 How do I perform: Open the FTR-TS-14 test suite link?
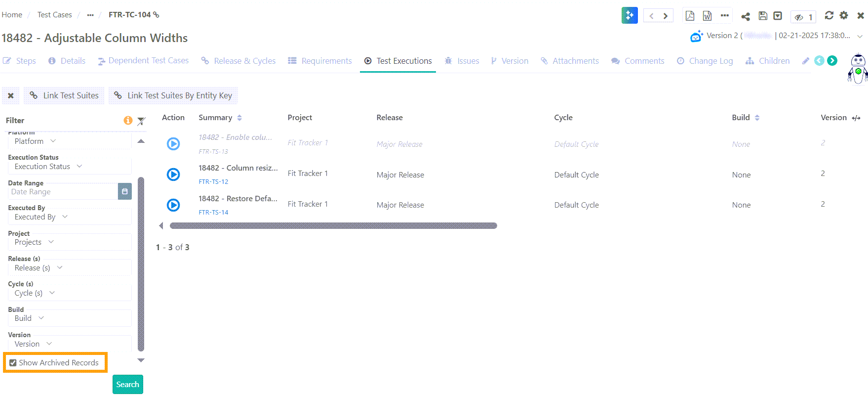(213, 213)
